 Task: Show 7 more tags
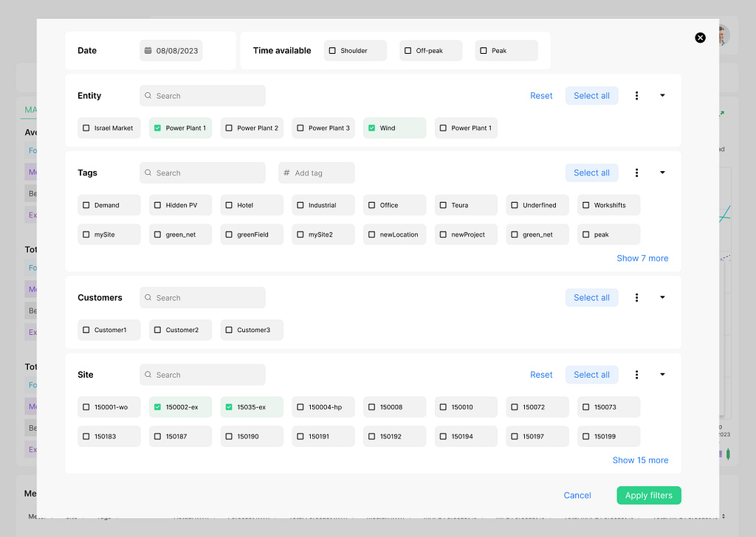pyautogui.click(x=642, y=258)
